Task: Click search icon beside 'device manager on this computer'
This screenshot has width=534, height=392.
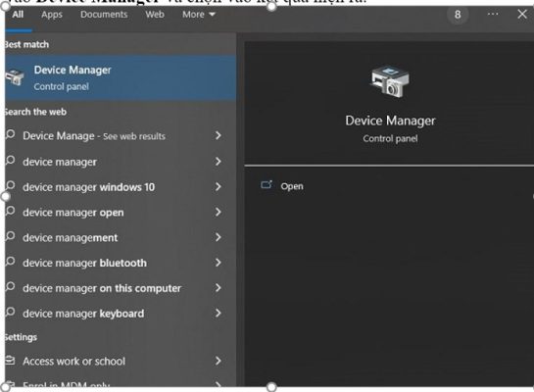Action: click(10, 287)
